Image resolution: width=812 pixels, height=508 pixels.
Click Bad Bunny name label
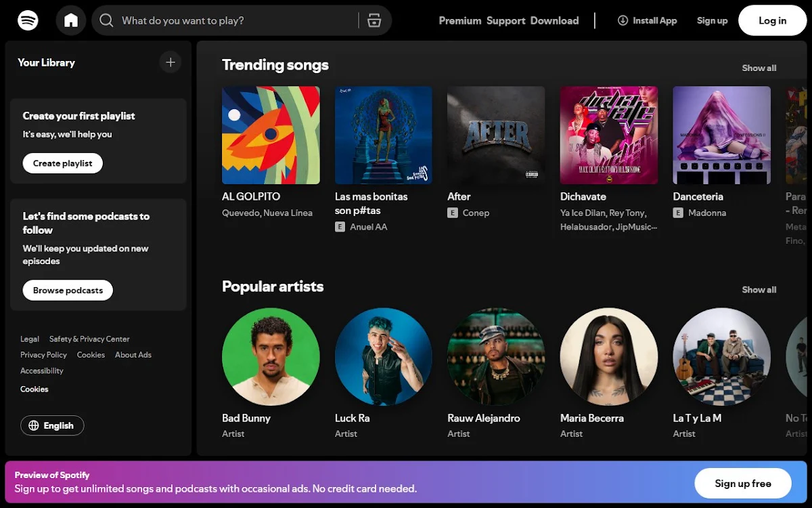pos(246,418)
